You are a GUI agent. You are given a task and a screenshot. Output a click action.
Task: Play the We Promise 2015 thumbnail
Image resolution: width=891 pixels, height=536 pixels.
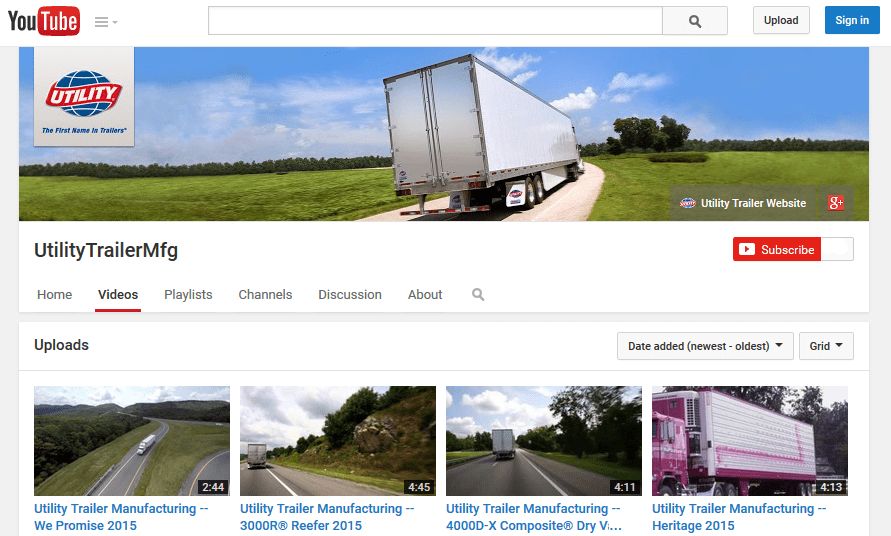click(x=132, y=441)
